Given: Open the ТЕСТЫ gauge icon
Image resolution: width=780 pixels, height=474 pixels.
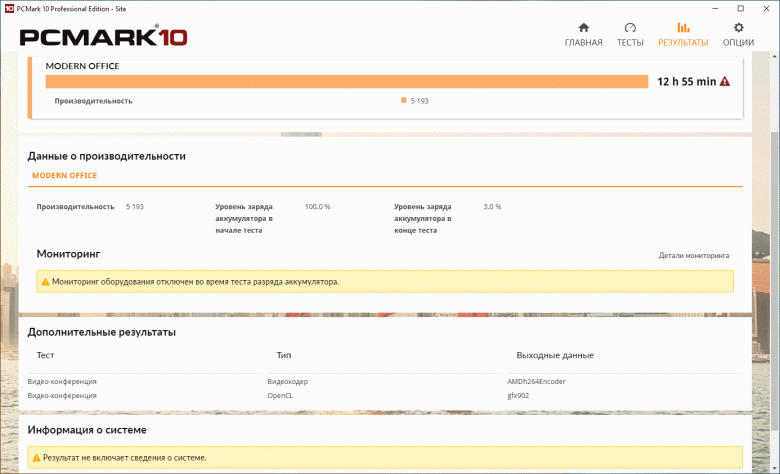Looking at the screenshot, I should click(630, 27).
